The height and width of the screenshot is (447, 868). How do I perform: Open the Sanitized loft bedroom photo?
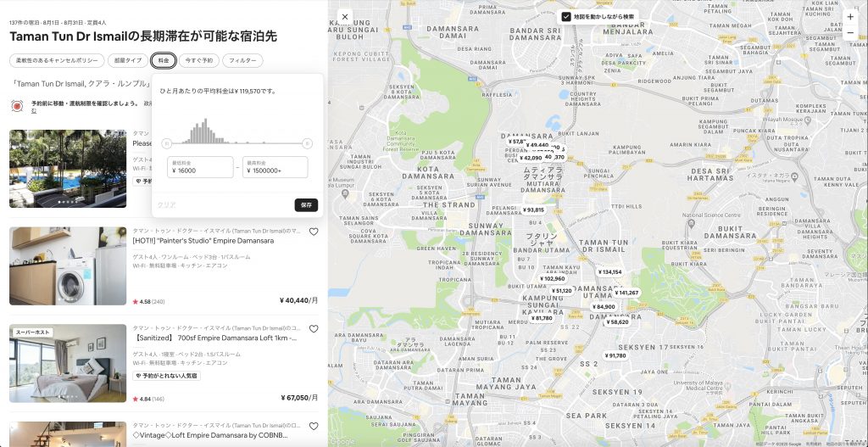click(68, 363)
